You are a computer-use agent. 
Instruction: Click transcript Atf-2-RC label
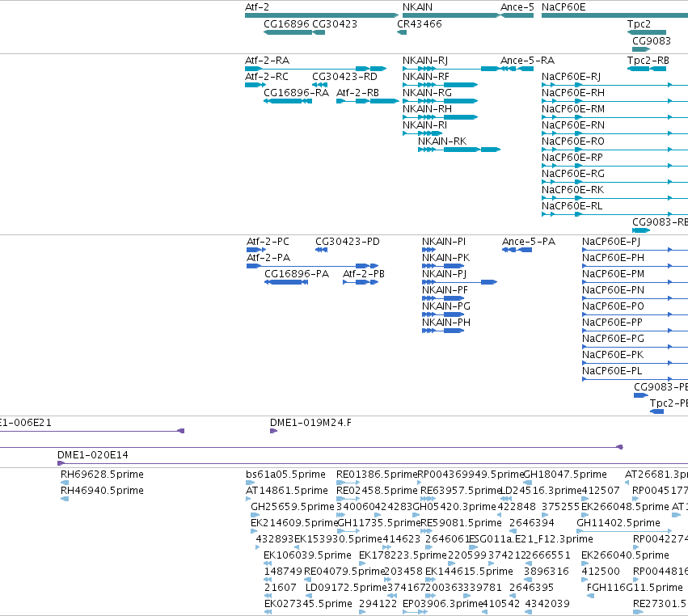(267, 76)
